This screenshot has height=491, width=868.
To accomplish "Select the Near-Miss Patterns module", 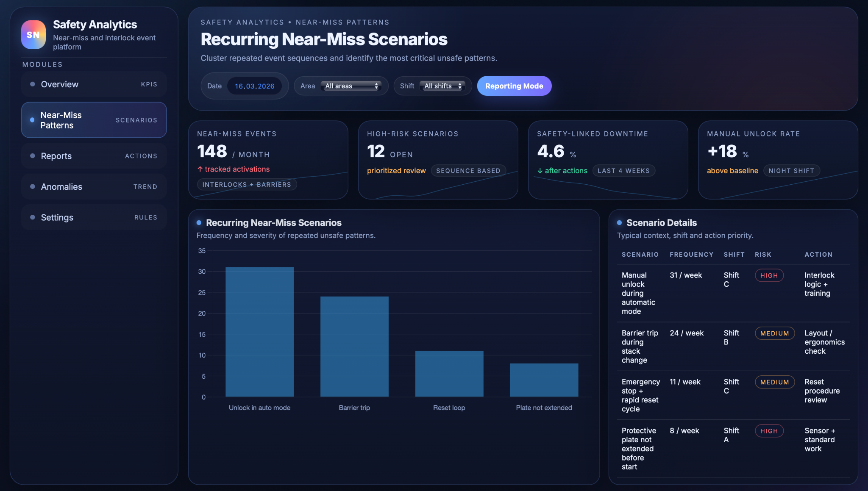I will pos(94,120).
